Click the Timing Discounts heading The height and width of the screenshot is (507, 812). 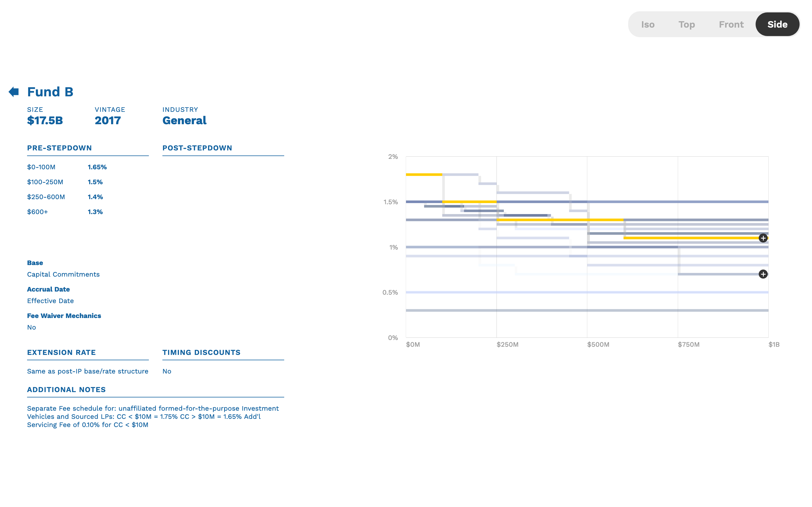pyautogui.click(x=201, y=352)
